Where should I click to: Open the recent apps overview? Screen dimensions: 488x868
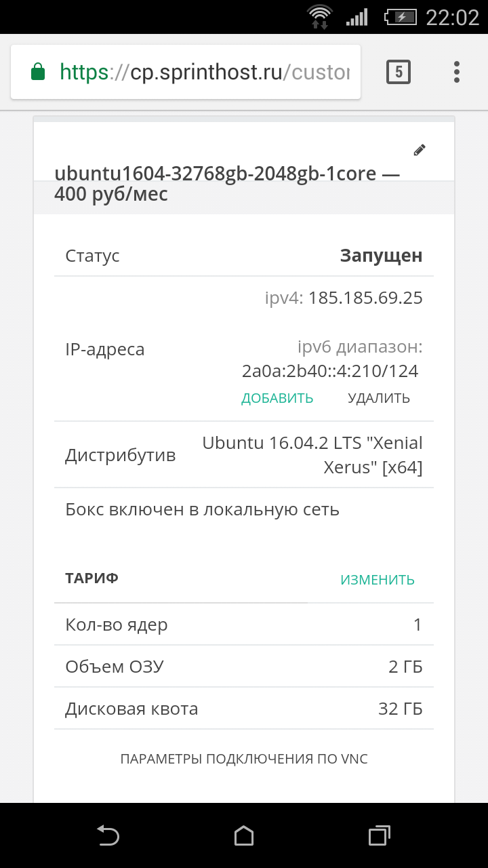tap(379, 835)
